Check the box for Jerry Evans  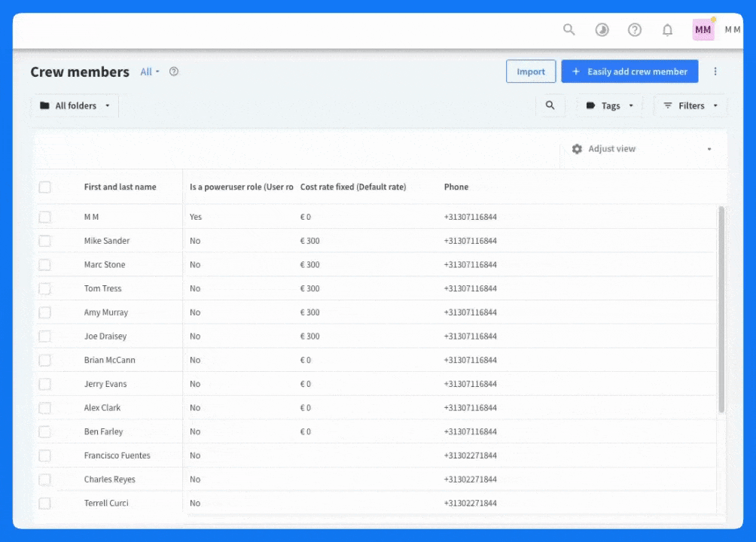coord(45,384)
